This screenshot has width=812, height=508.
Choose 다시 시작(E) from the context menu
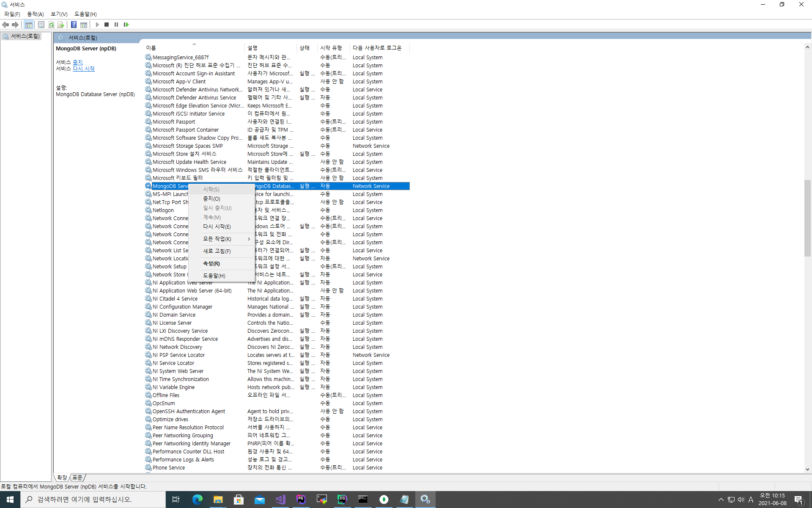217,226
